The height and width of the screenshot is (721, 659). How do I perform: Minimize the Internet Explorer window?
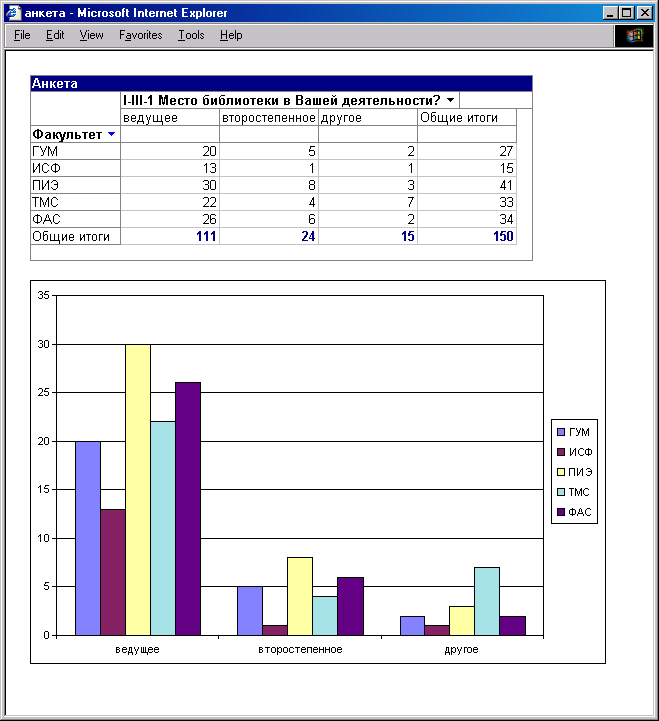pyautogui.click(x=610, y=13)
